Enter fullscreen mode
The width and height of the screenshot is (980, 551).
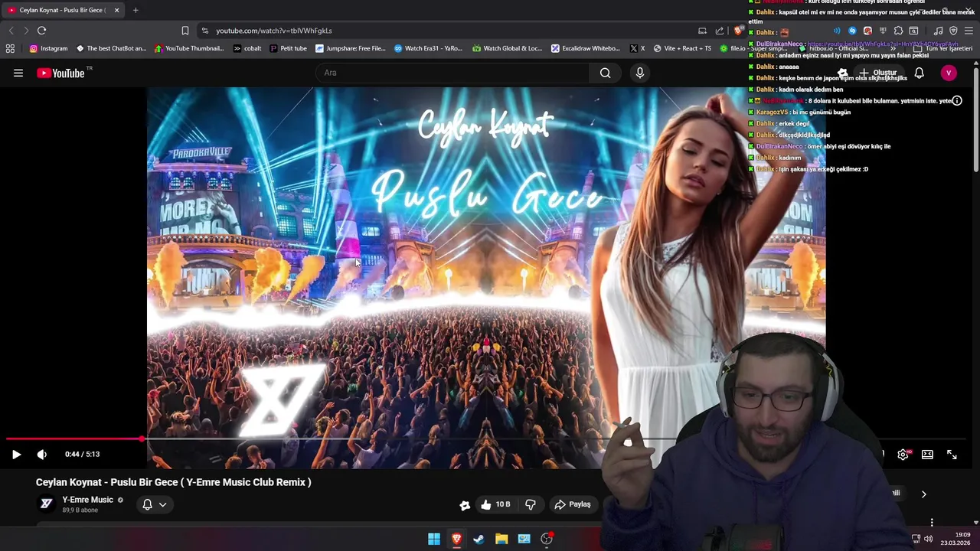[x=952, y=454]
